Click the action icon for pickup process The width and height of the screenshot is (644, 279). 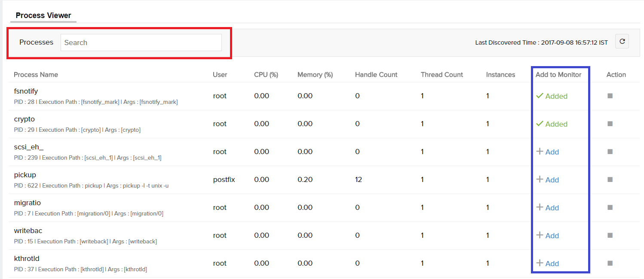[x=610, y=179]
